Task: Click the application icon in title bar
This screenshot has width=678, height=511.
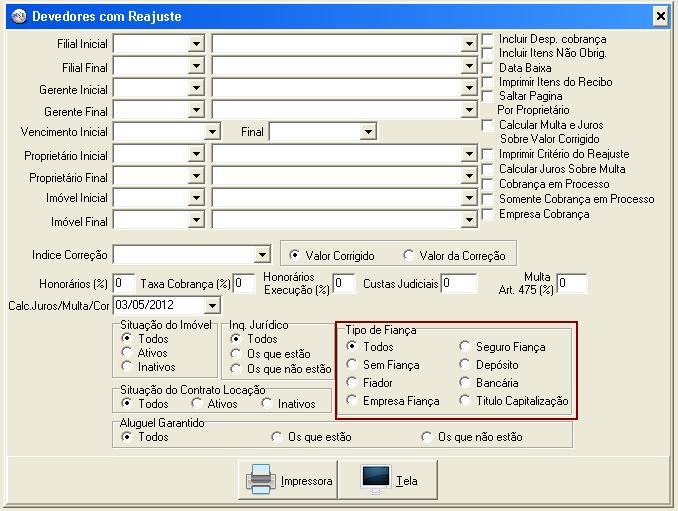Action: pos(17,17)
